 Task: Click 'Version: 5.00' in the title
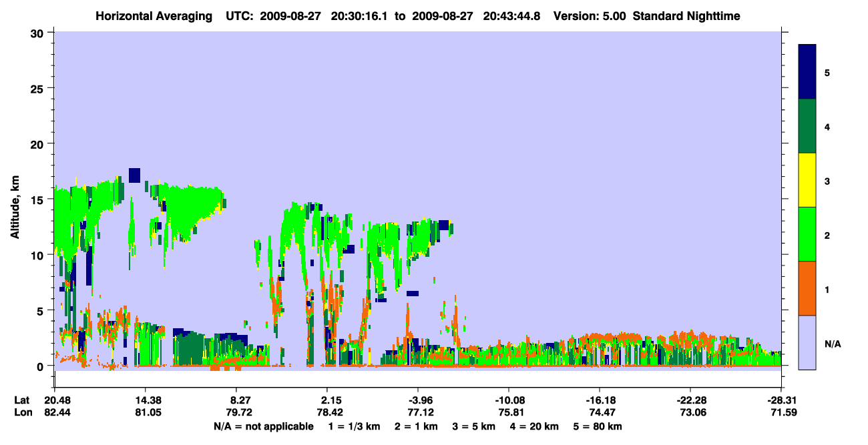click(x=589, y=15)
